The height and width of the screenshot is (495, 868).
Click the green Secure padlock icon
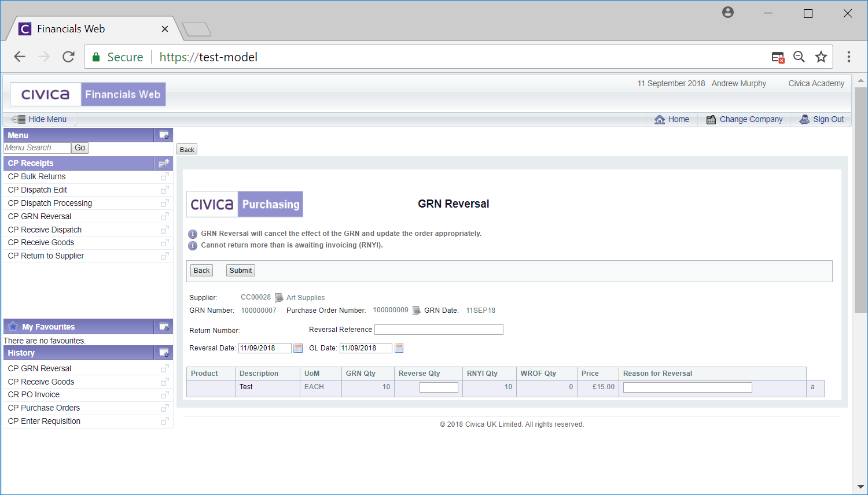pyautogui.click(x=96, y=57)
